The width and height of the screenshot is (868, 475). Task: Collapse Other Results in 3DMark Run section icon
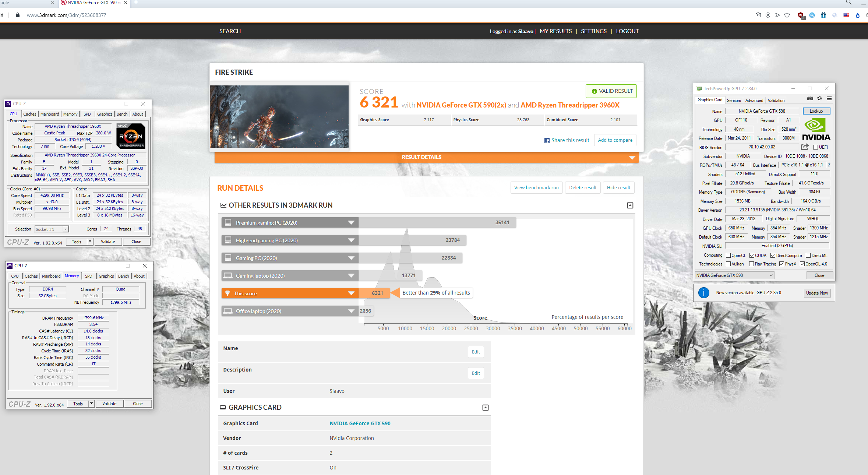pyautogui.click(x=630, y=205)
